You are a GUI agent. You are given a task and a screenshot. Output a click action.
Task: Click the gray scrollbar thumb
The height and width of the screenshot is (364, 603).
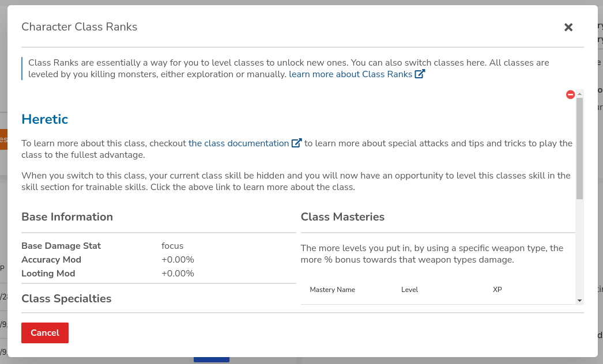[x=579, y=149]
